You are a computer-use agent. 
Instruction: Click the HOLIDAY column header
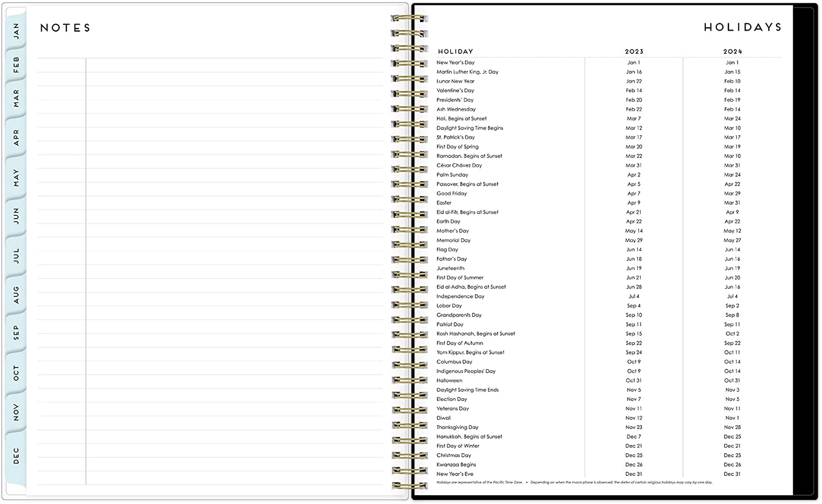tap(455, 51)
